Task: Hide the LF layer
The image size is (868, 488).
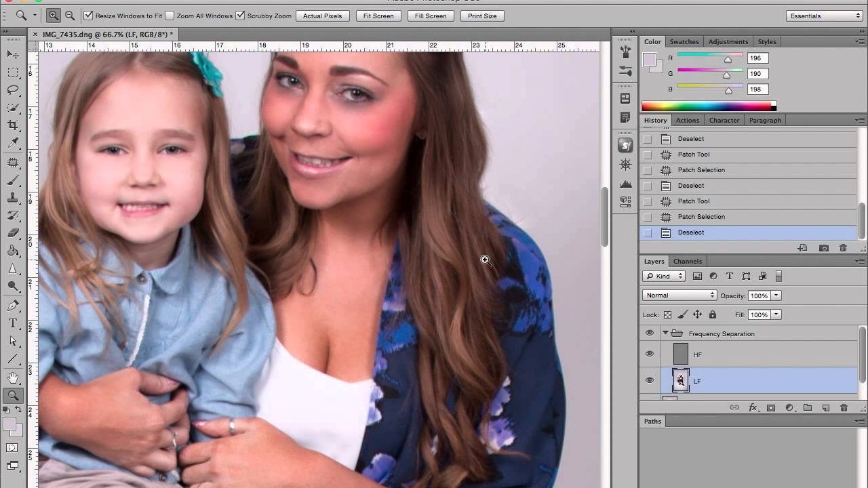Action: click(x=650, y=380)
